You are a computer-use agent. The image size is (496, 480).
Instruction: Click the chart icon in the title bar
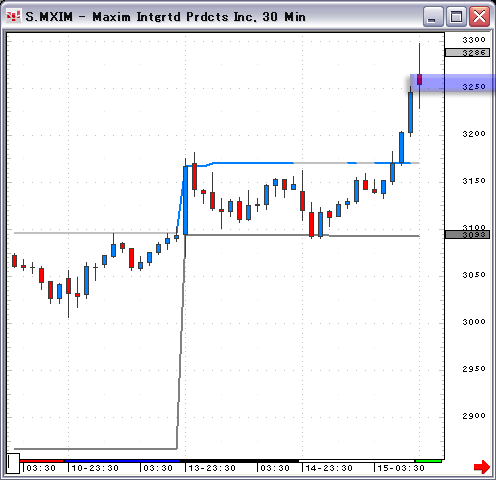coord(14,16)
